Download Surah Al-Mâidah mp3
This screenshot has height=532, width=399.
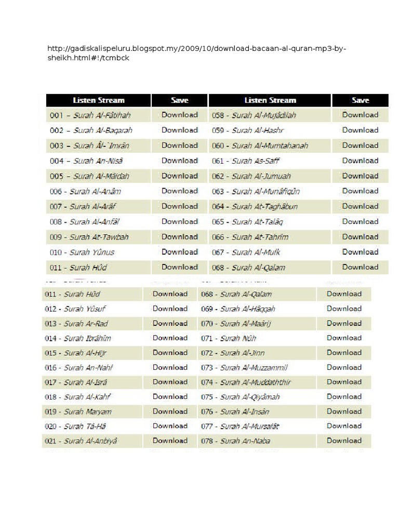coord(179,176)
